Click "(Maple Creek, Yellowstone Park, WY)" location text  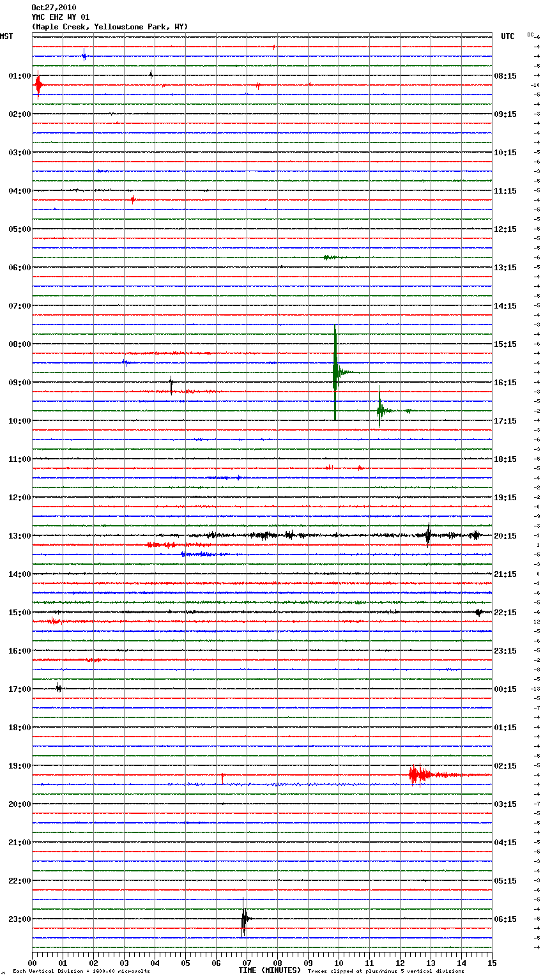[x=110, y=27]
